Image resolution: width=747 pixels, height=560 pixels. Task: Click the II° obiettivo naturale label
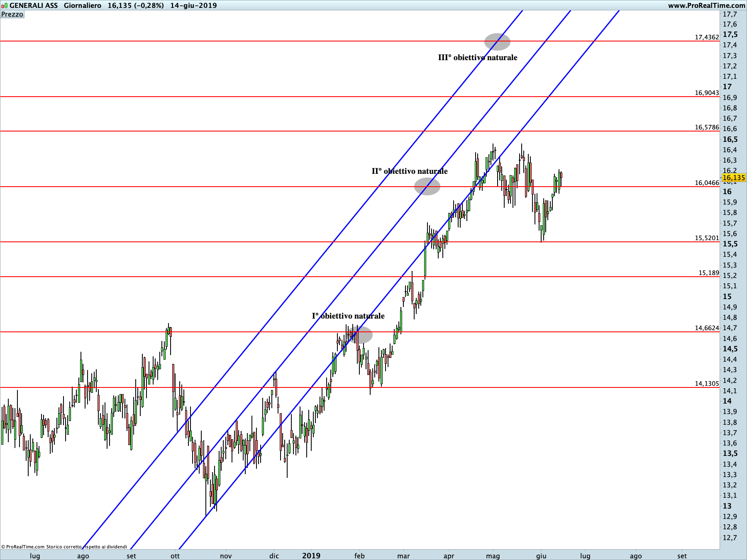pos(410,171)
